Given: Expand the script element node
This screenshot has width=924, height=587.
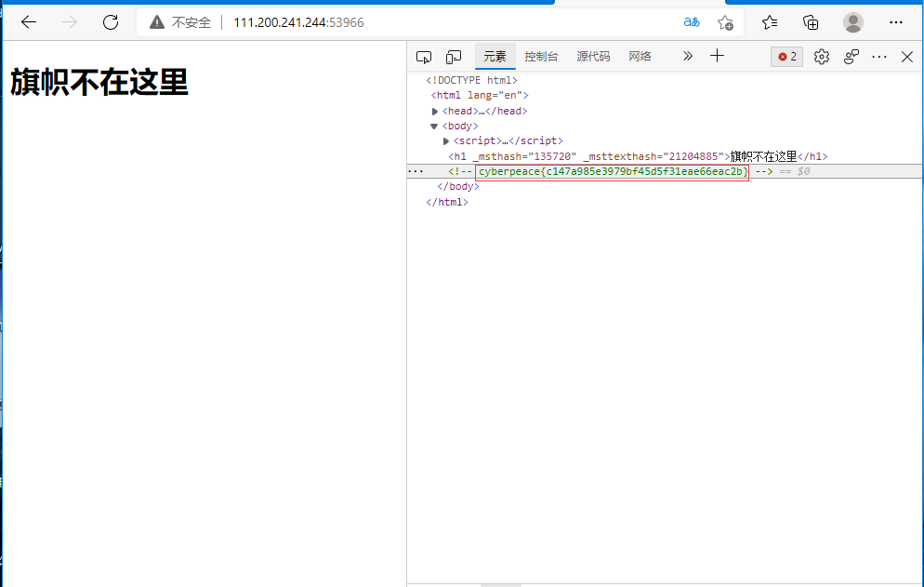Looking at the screenshot, I should click(446, 141).
